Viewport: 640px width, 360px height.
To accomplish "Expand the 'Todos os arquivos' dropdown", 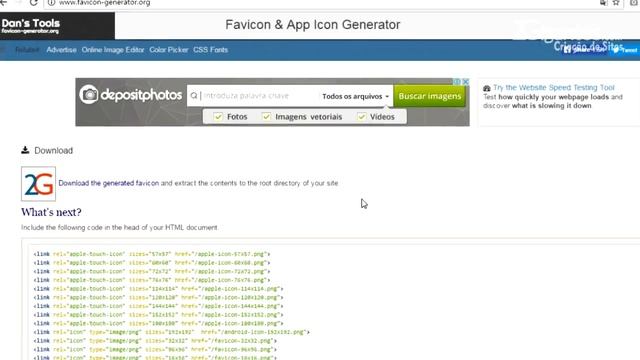I will [355, 96].
